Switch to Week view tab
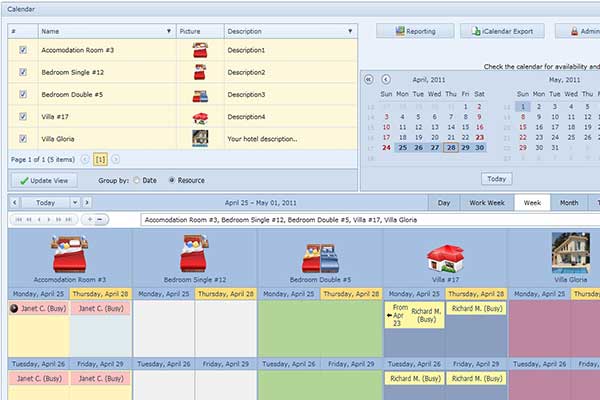Viewport: 600px width, 400px height. tap(532, 203)
